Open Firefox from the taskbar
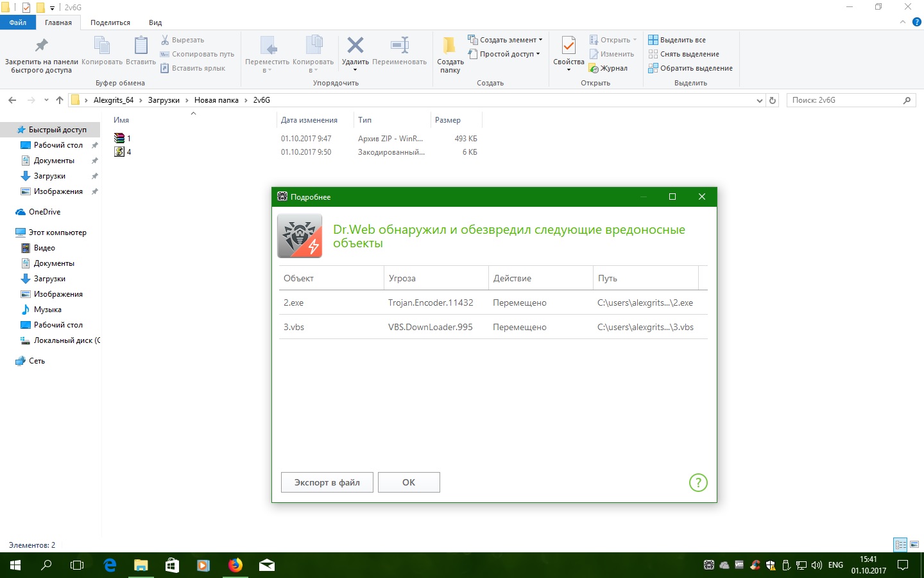This screenshot has width=924, height=578. pos(235,565)
